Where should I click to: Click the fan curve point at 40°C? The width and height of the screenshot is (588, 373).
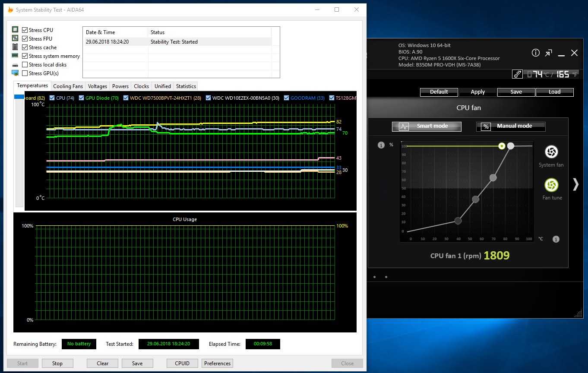click(x=458, y=221)
